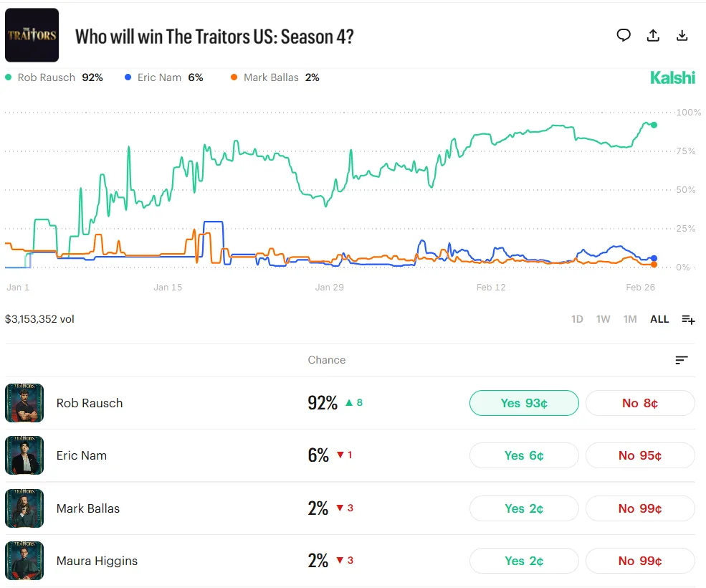The width and height of the screenshot is (706, 588).
Task: Click the share icon top right
Action: pyautogui.click(x=653, y=34)
